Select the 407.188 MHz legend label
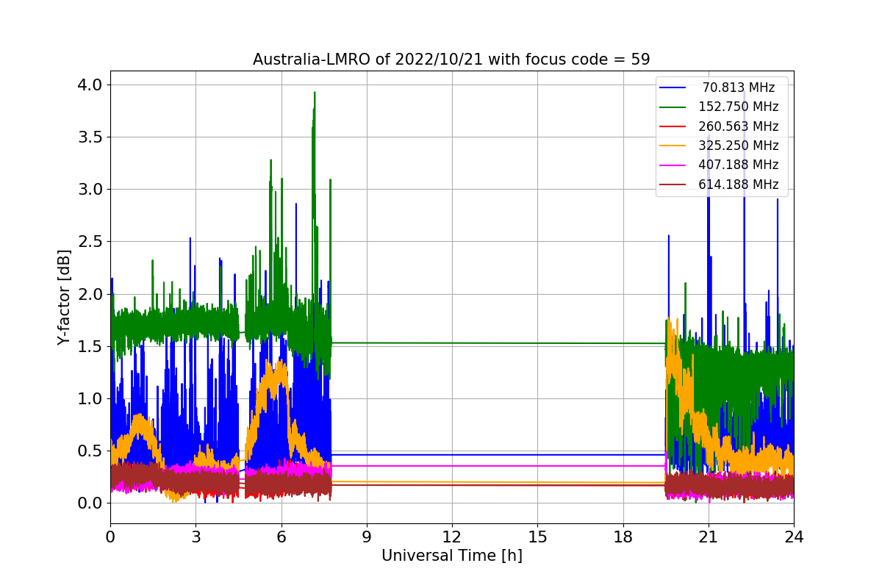Image resolution: width=882 pixels, height=588 pixels. [x=739, y=165]
